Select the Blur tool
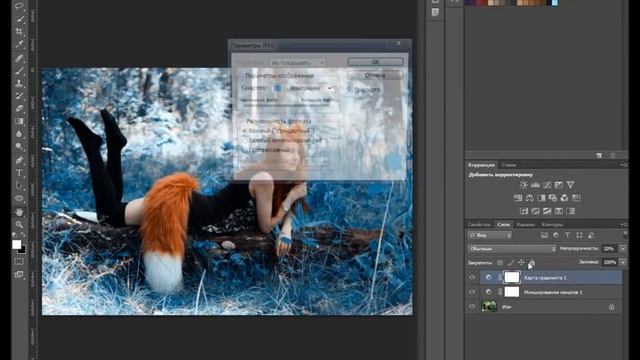640x360 pixels. [x=19, y=134]
